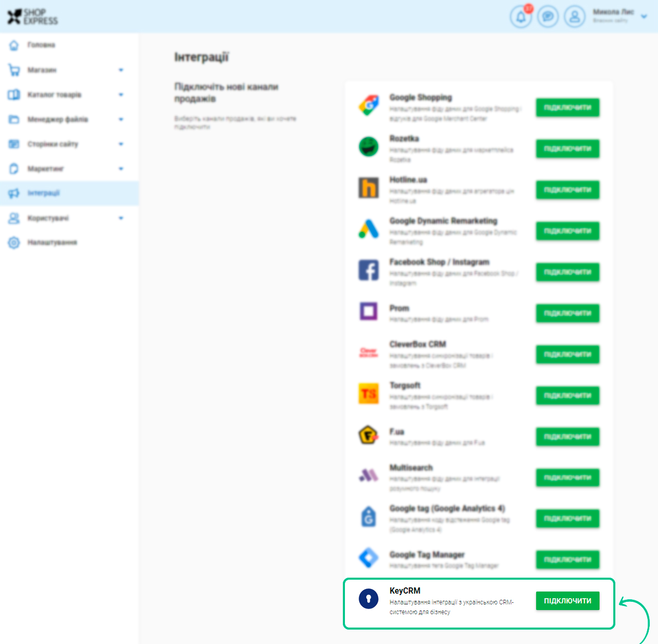This screenshot has width=658, height=644.
Task: Open the settings menu item
Action: pos(69,243)
